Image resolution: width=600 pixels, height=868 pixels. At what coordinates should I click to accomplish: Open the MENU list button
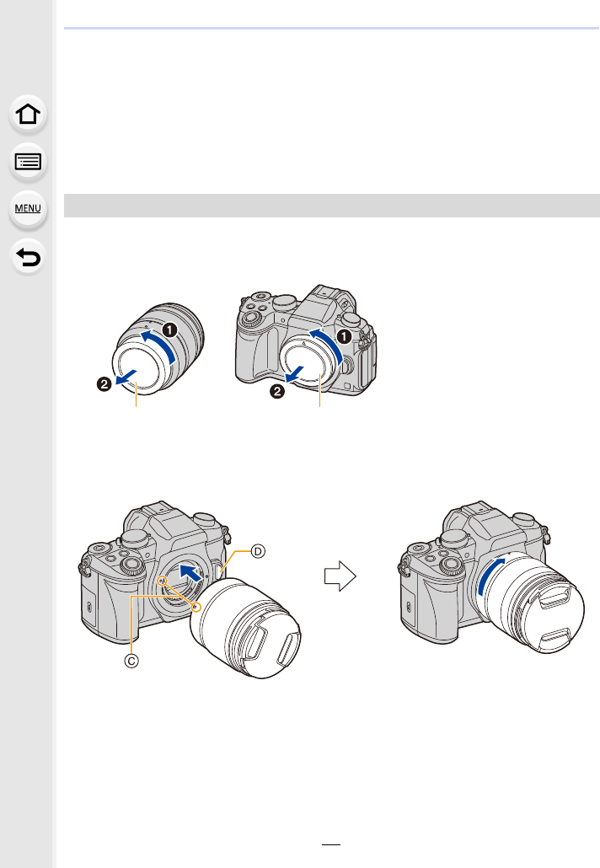(28, 209)
